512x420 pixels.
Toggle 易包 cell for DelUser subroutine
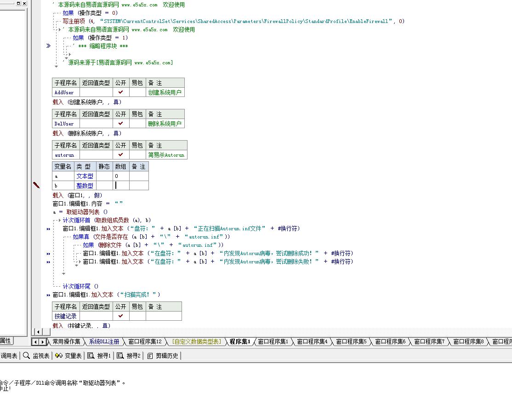click(x=137, y=124)
